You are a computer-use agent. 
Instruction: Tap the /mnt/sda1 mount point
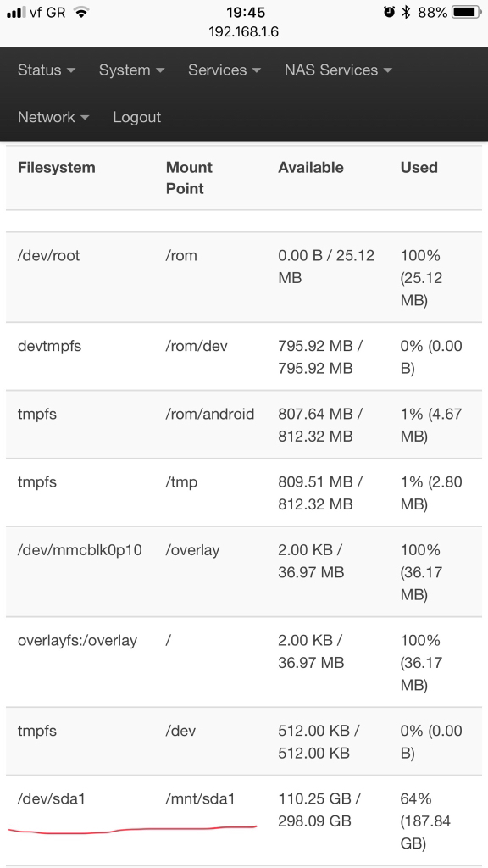coord(200,798)
